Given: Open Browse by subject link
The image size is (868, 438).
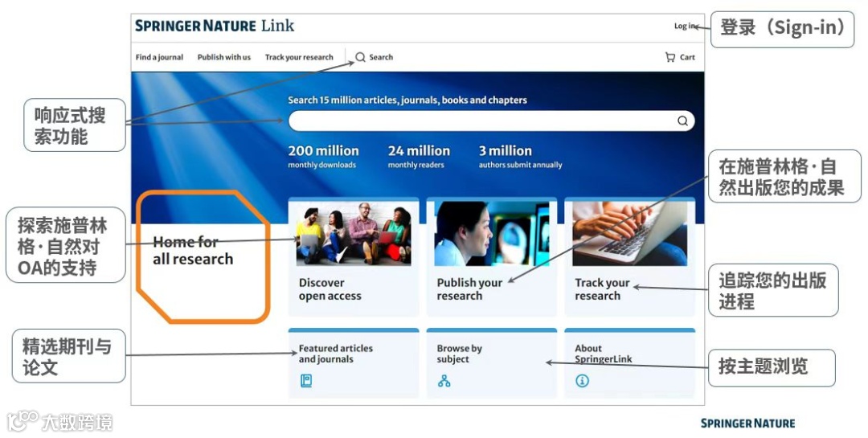Looking at the screenshot, I should point(460,354).
